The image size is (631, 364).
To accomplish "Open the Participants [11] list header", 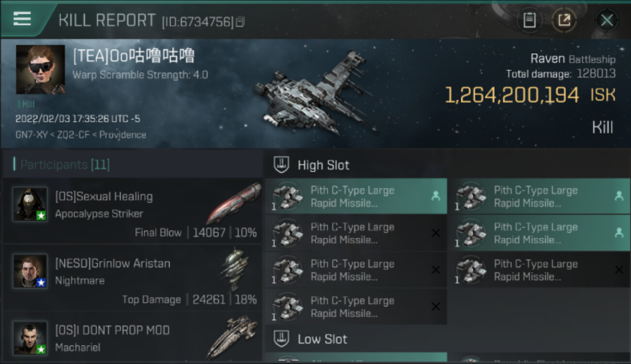I will click(62, 165).
